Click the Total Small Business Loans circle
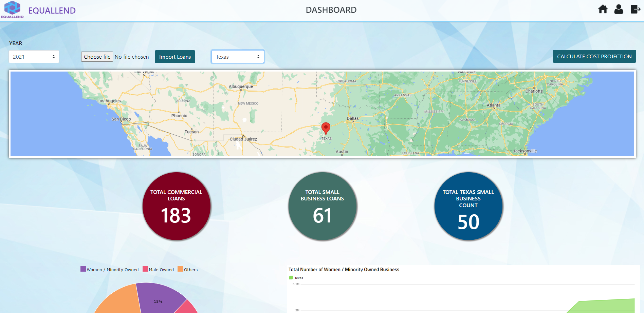This screenshot has height=313, width=644. pyautogui.click(x=323, y=206)
